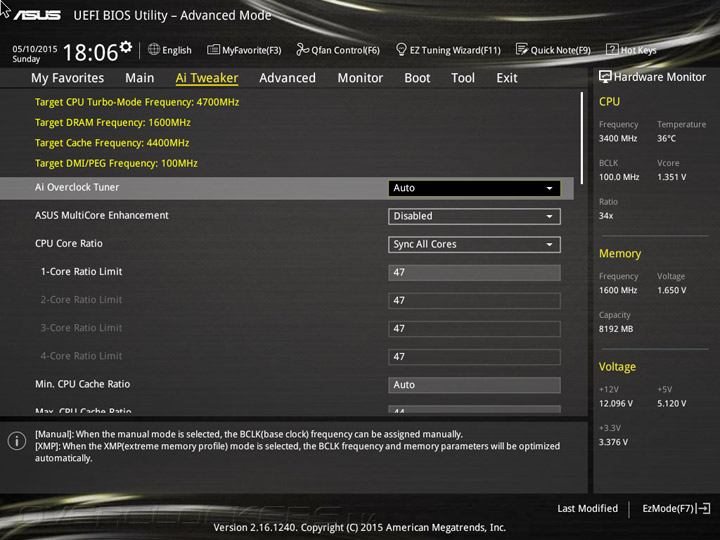Open the Ai Overclock Tuner dropdown
This screenshot has width=720, height=540.
(474, 188)
